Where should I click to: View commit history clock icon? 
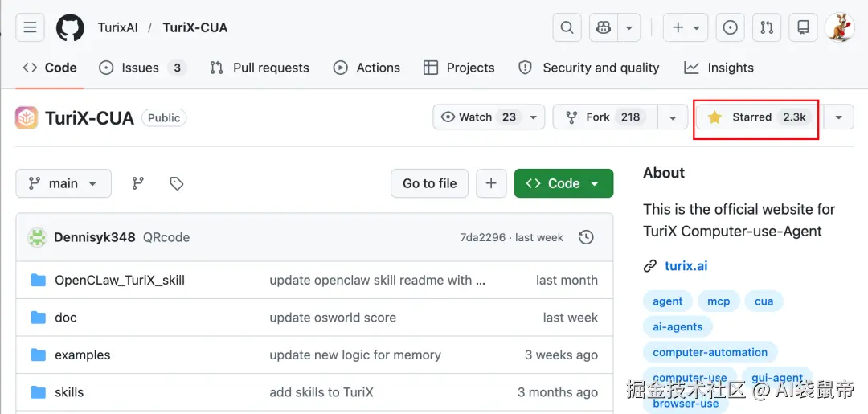click(x=587, y=237)
